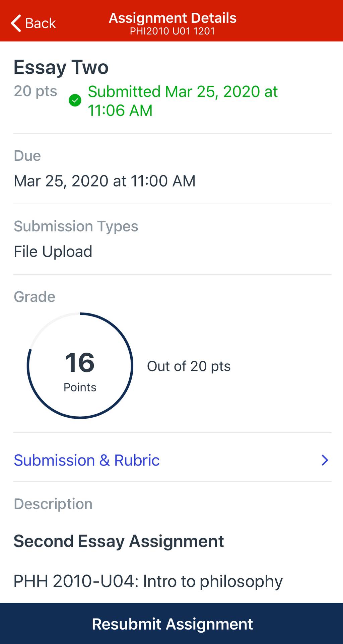Tap File Upload submission type

[53, 252]
